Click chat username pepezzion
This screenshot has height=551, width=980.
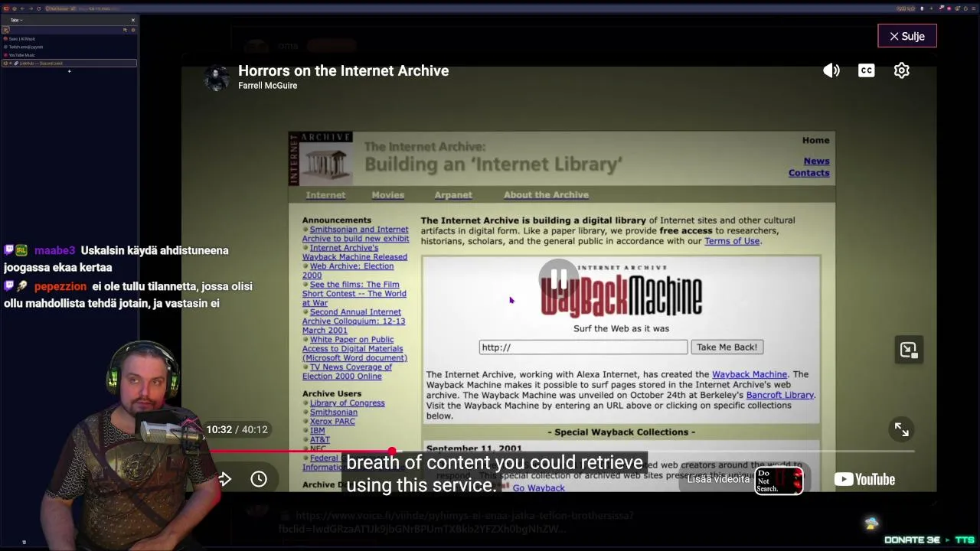pos(60,286)
